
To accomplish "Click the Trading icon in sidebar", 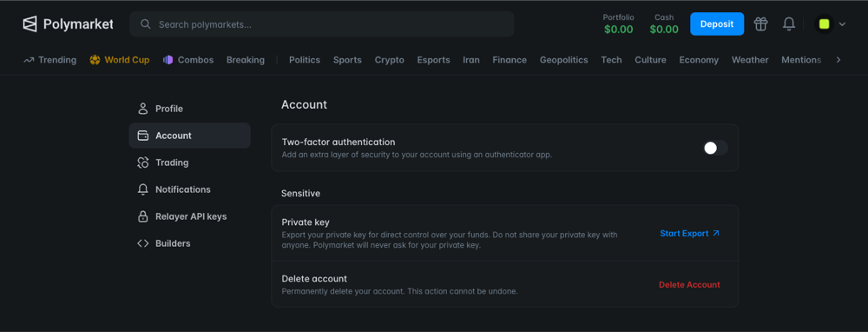I will (x=143, y=163).
